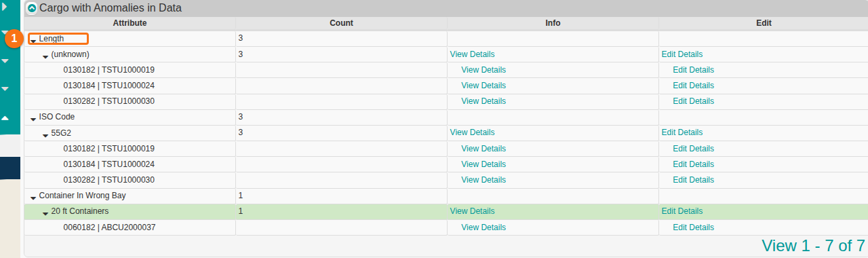This screenshot has width=868, height=258.
Task: Open View Details for the 55G2 group
Action: click(x=473, y=132)
